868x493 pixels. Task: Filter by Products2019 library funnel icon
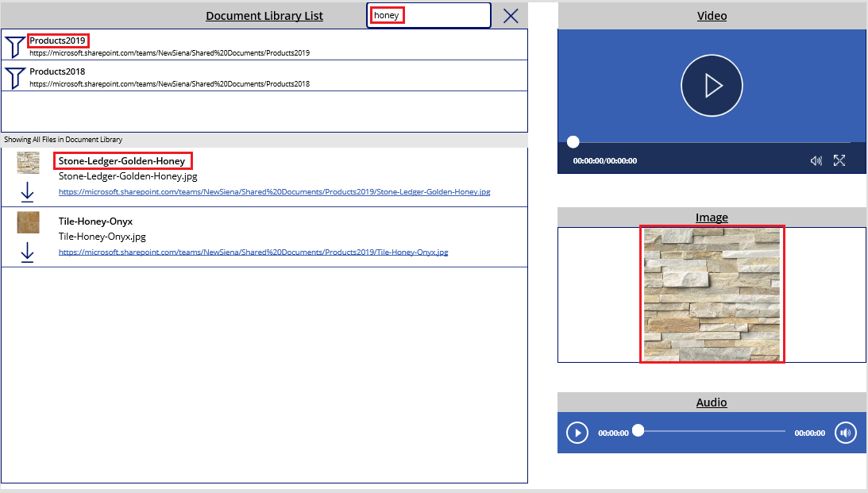(x=15, y=47)
